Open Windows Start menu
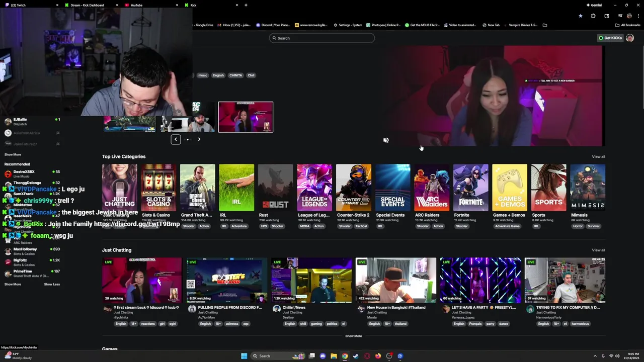The width and height of the screenshot is (644, 362). [244, 356]
